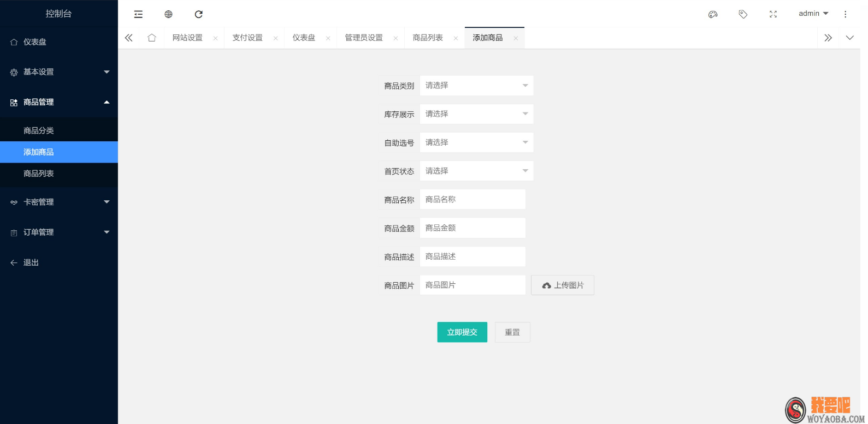
Task: Open 仪表盘 in the sidebar
Action: 59,42
